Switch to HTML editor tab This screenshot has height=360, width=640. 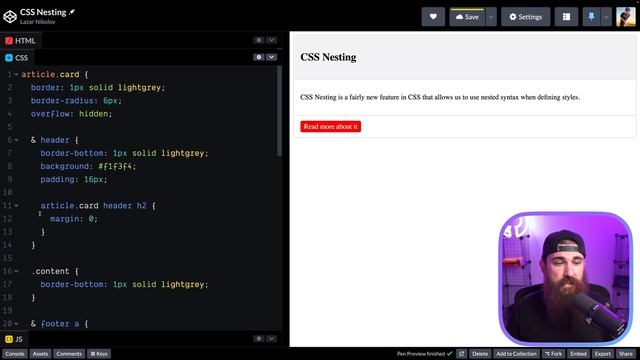pos(20,41)
